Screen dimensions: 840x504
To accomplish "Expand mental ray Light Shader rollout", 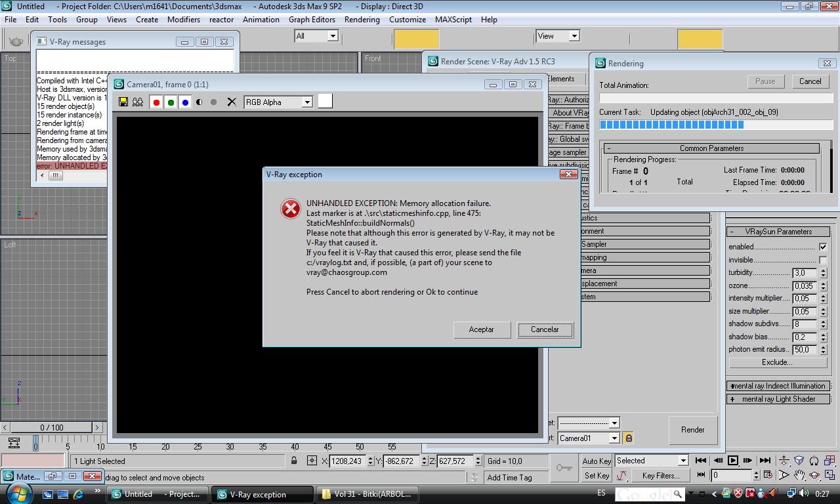I will tap(778, 399).
